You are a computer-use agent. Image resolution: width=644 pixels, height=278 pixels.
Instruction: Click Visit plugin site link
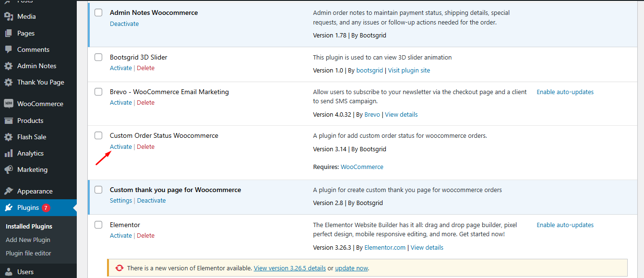(x=409, y=70)
